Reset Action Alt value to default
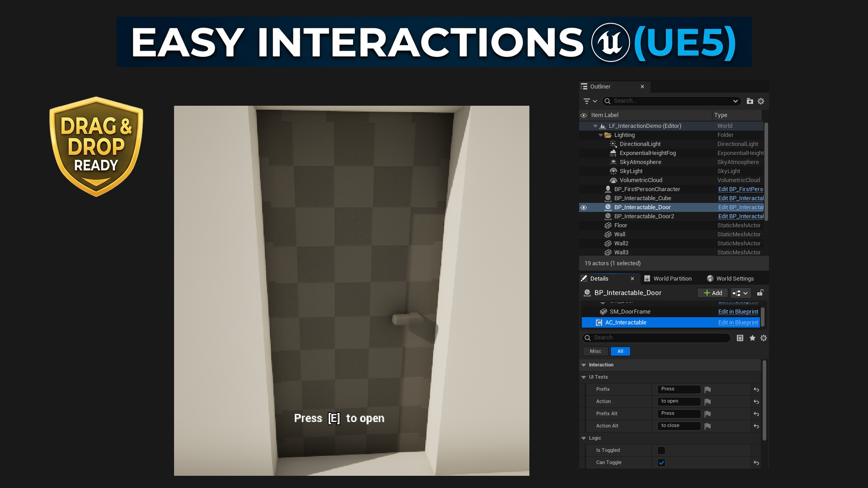The height and width of the screenshot is (488, 868). coord(756,426)
